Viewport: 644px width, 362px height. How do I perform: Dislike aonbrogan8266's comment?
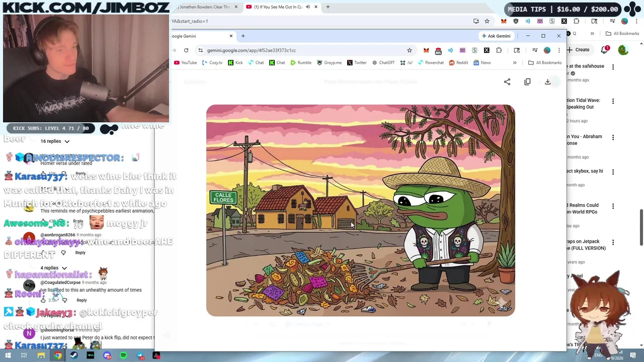pyautogui.click(x=63, y=252)
